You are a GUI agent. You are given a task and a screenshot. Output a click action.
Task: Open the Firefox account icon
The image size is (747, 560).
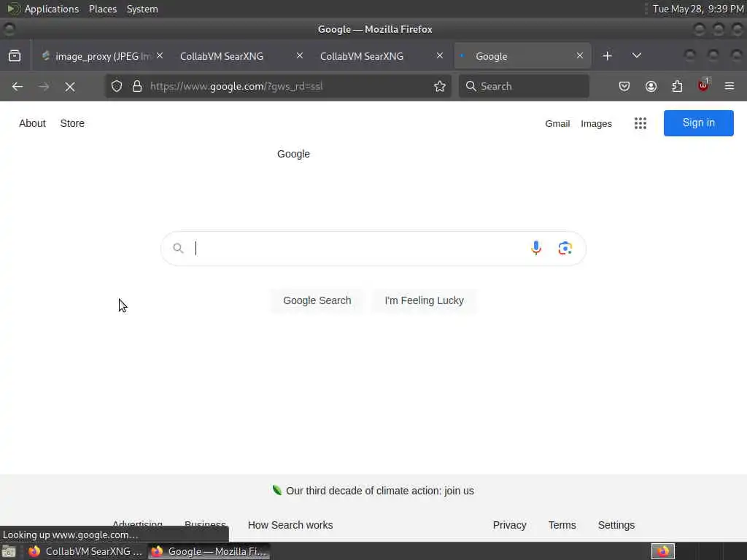pos(651,86)
